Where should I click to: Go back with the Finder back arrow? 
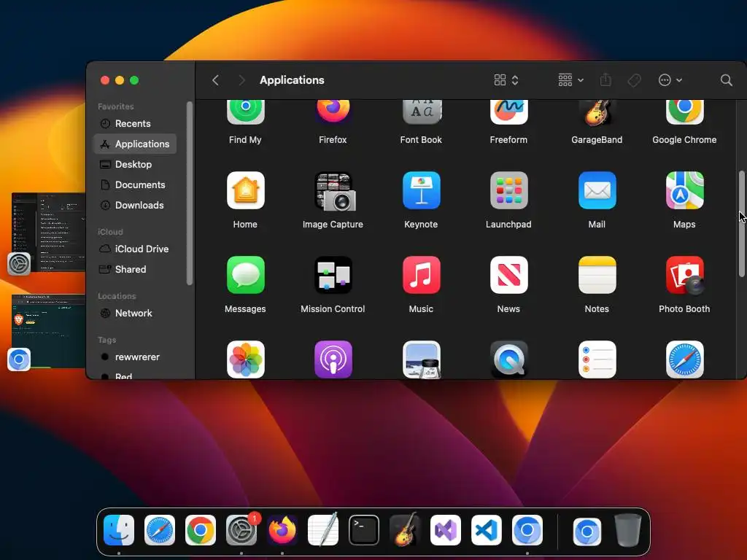point(215,80)
